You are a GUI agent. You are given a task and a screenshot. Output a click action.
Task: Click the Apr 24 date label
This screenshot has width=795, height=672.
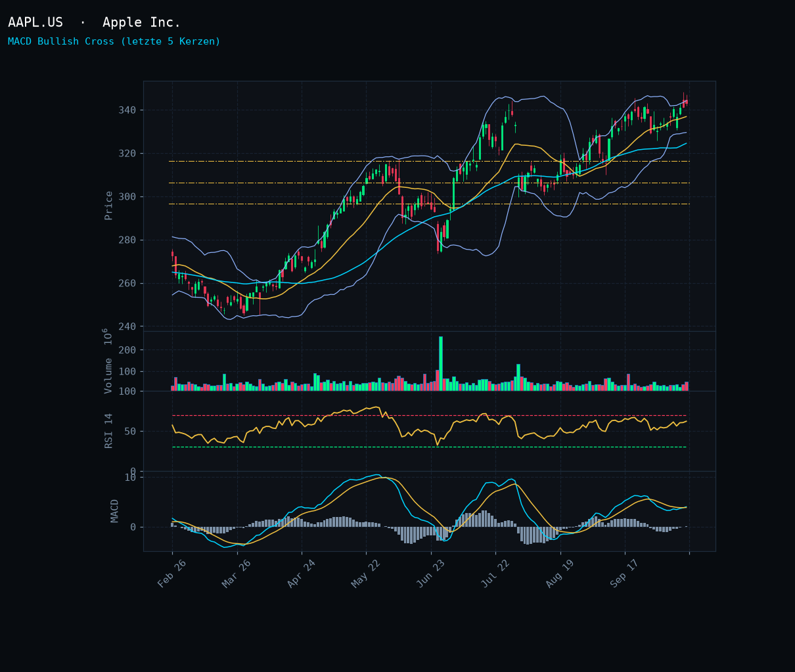click(302, 573)
